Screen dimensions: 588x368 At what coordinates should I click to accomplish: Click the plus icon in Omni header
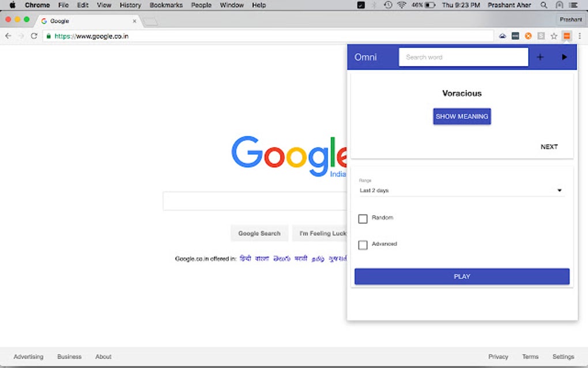[x=540, y=57]
